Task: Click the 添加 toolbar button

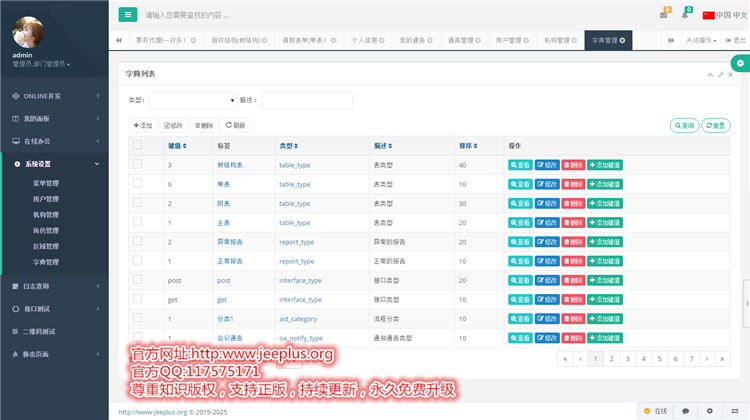Action: point(143,125)
